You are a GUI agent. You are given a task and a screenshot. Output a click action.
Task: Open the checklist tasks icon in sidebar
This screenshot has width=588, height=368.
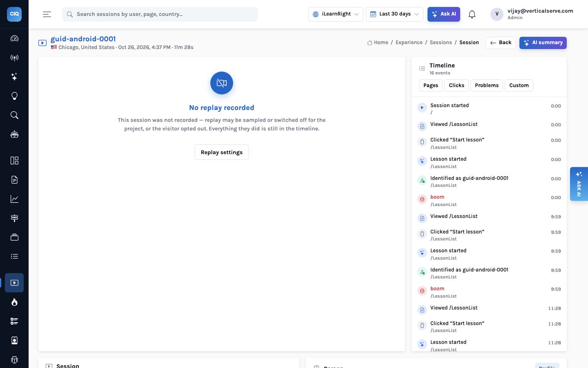point(14,321)
